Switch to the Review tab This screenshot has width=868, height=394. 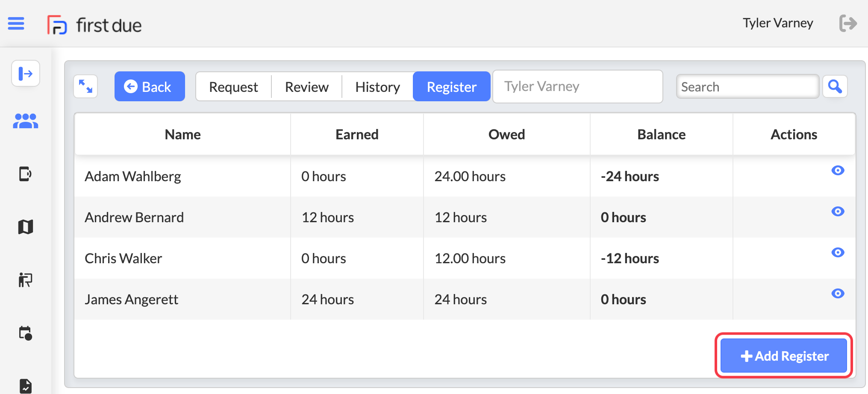[x=307, y=87]
